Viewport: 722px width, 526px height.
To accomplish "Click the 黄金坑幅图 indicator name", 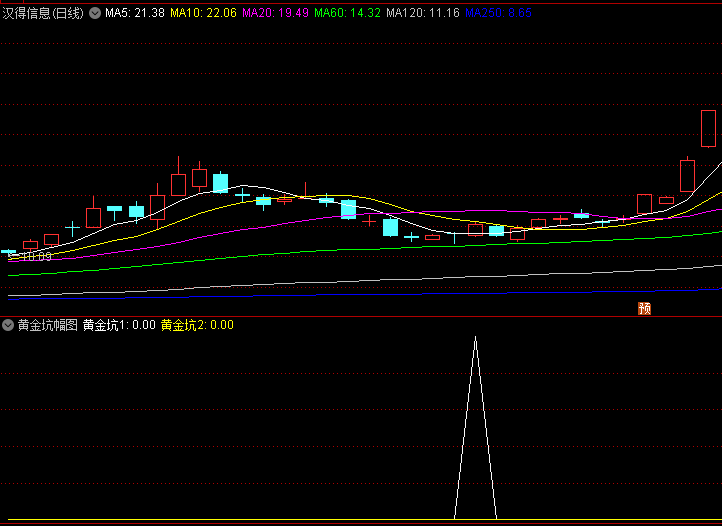I will pyautogui.click(x=47, y=325).
